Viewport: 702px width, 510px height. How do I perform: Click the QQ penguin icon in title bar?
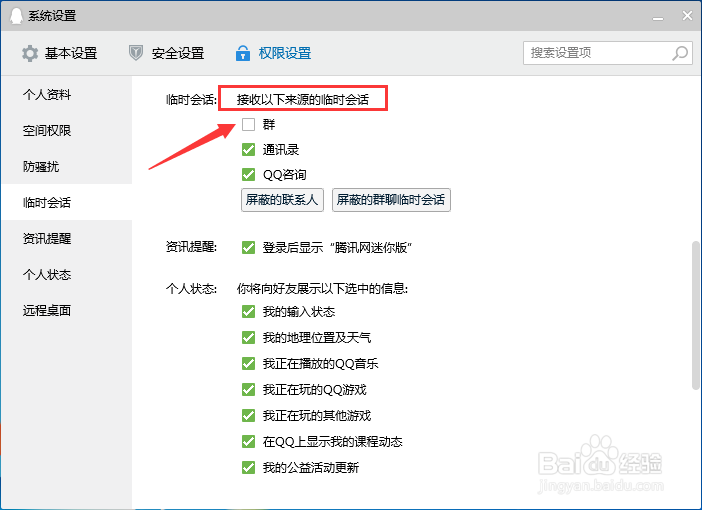[16, 16]
